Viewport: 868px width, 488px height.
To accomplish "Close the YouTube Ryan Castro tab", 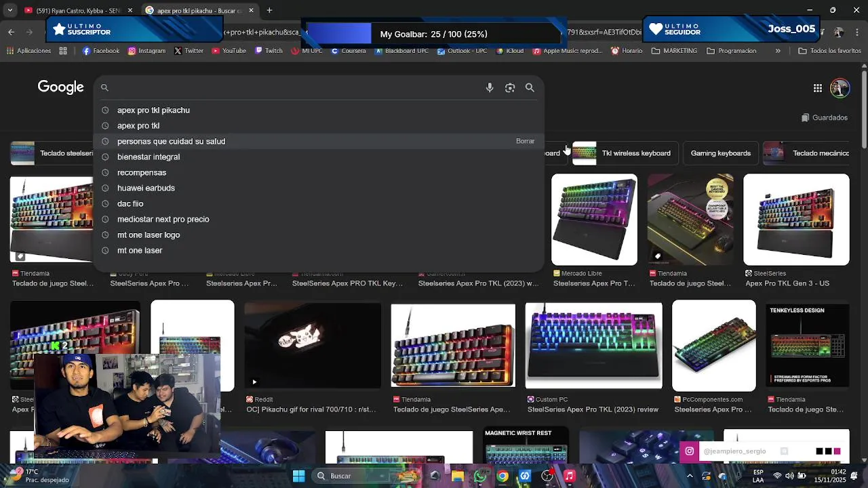I will pos(130,10).
